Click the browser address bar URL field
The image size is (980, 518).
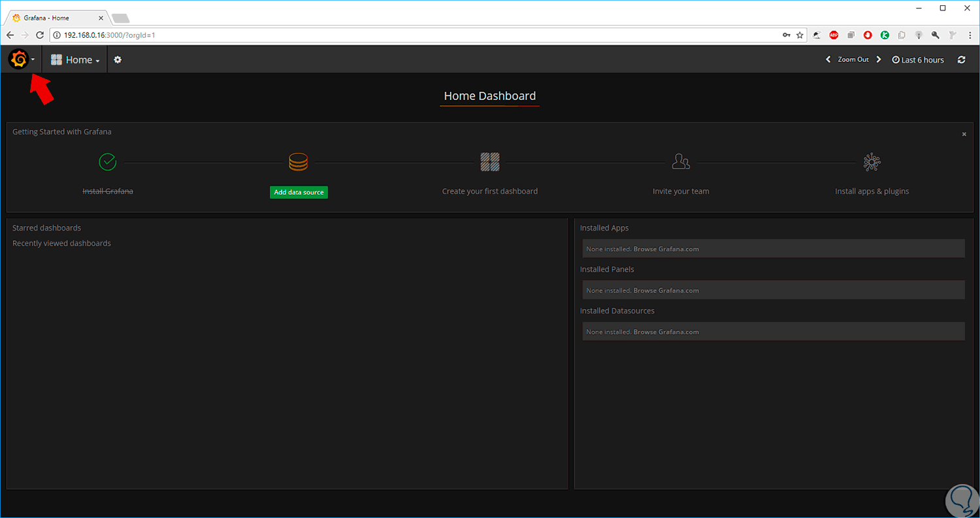418,35
